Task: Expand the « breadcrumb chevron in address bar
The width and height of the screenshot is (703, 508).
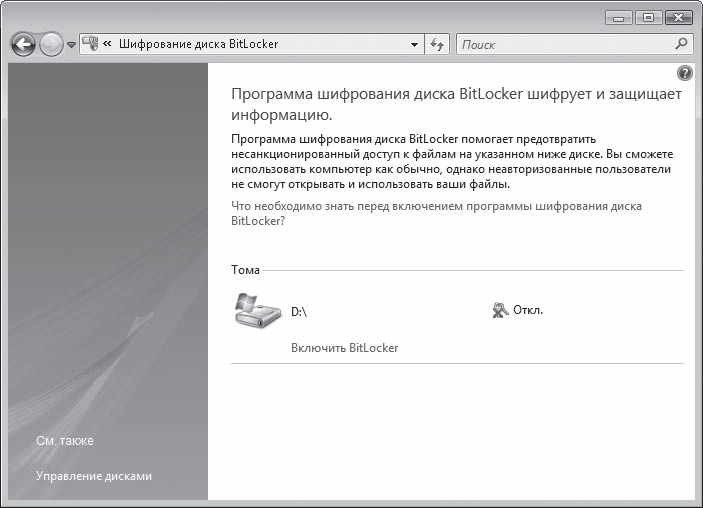Action: click(107, 45)
